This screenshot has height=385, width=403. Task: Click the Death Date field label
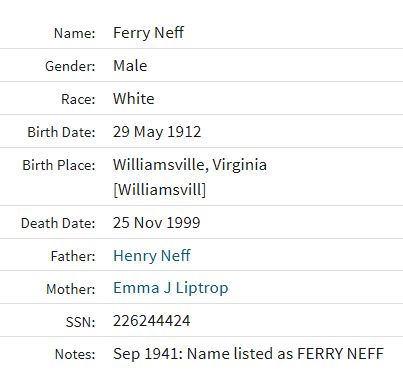click(58, 223)
